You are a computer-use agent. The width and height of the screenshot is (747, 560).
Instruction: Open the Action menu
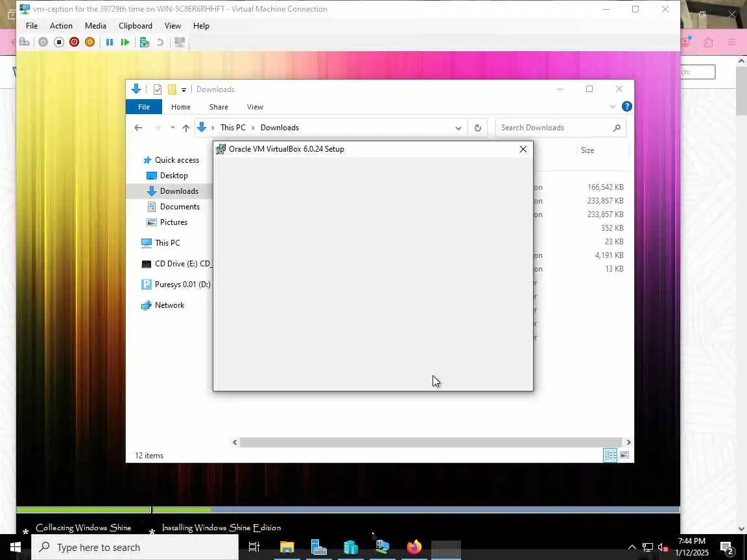click(x=62, y=26)
